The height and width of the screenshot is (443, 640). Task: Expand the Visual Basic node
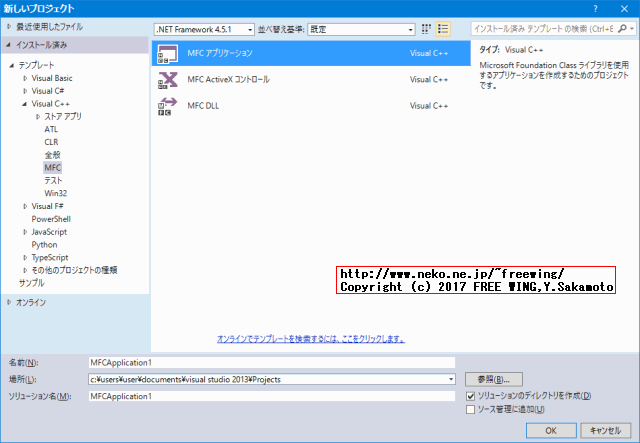pos(25,78)
